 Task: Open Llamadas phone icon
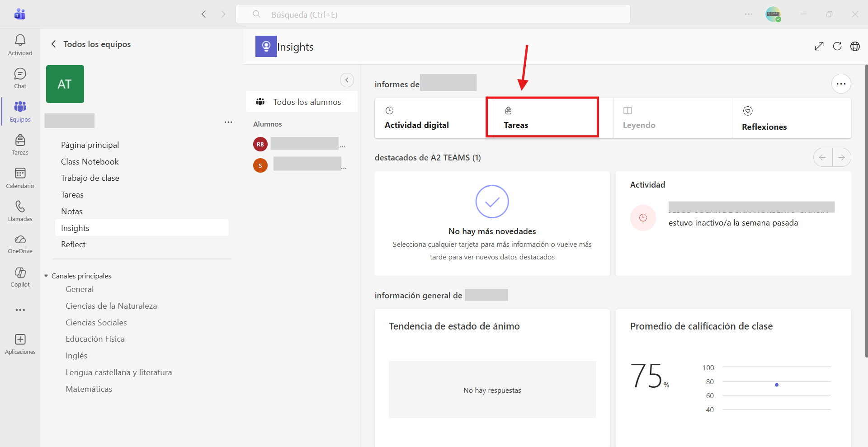click(20, 211)
